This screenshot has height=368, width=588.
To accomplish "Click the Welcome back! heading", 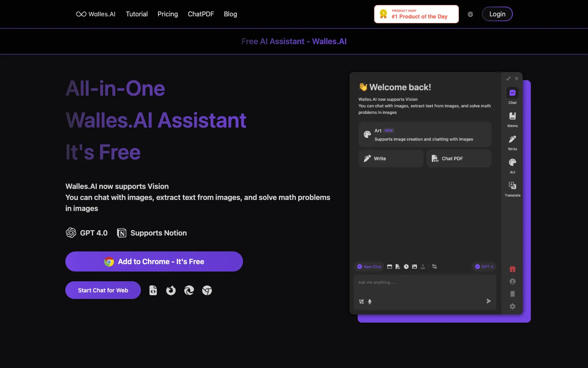I will tap(395, 87).
